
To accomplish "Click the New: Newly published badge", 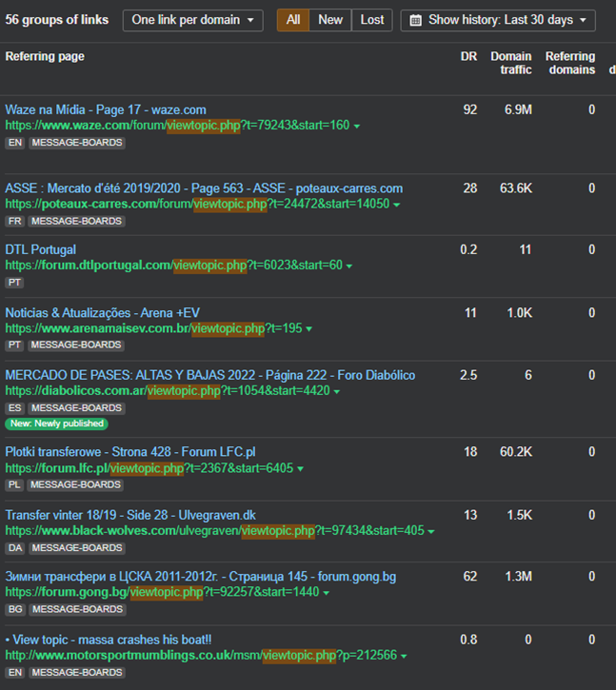I will [x=56, y=424].
